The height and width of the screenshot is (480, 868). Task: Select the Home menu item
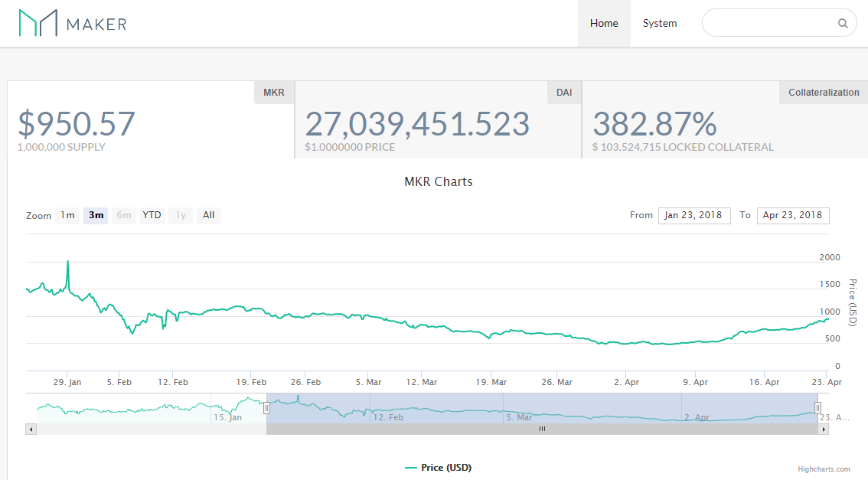(x=604, y=23)
